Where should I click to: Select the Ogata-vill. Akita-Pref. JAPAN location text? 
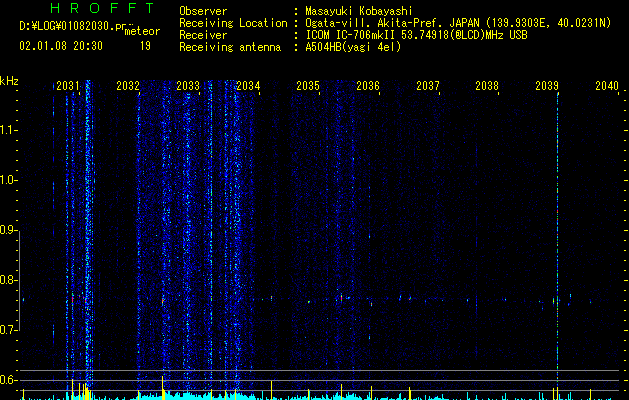[x=458, y=23]
